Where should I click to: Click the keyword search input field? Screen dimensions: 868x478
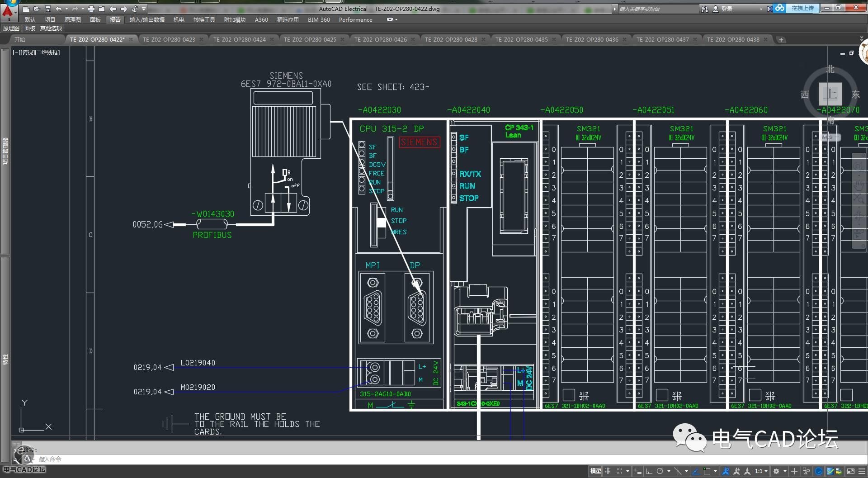658,9
